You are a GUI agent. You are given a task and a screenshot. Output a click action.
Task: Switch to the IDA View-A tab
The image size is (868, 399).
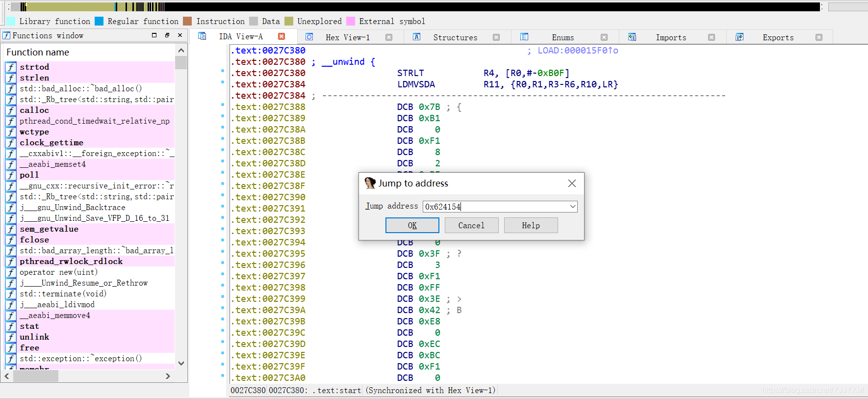coord(241,37)
